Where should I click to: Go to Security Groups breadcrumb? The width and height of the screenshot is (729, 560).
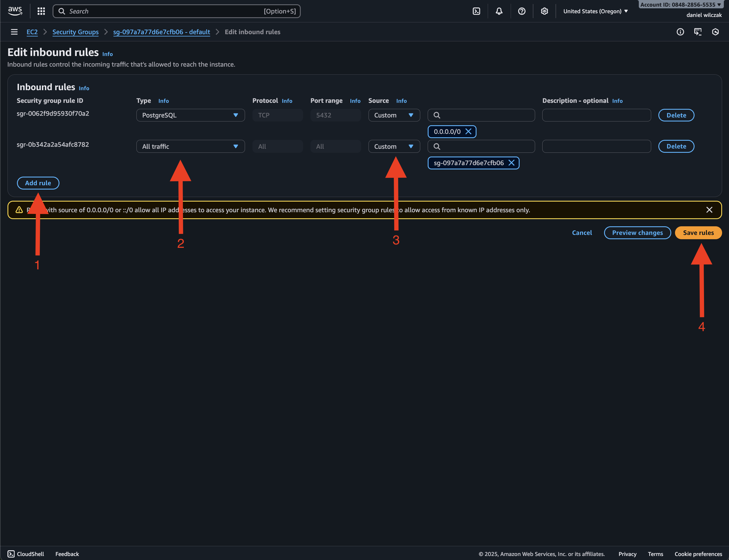click(75, 32)
